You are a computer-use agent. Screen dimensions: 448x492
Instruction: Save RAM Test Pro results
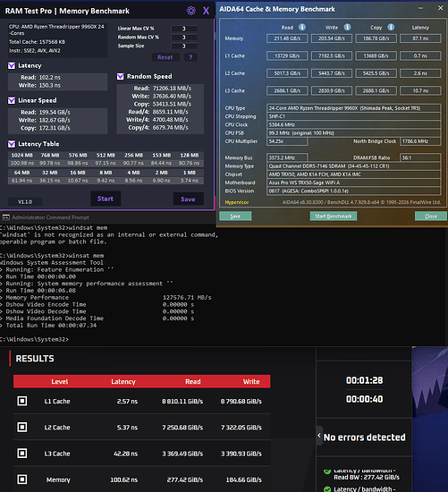pos(189,199)
